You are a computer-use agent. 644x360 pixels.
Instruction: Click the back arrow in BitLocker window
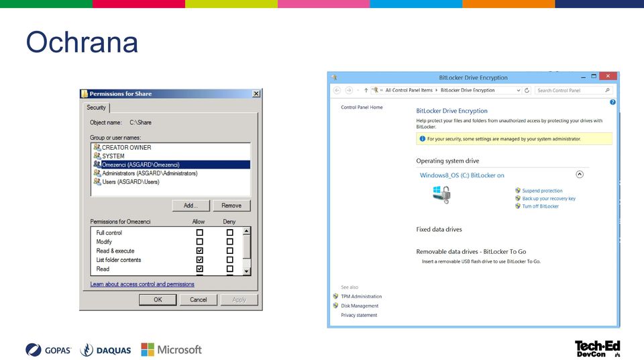[x=337, y=90]
